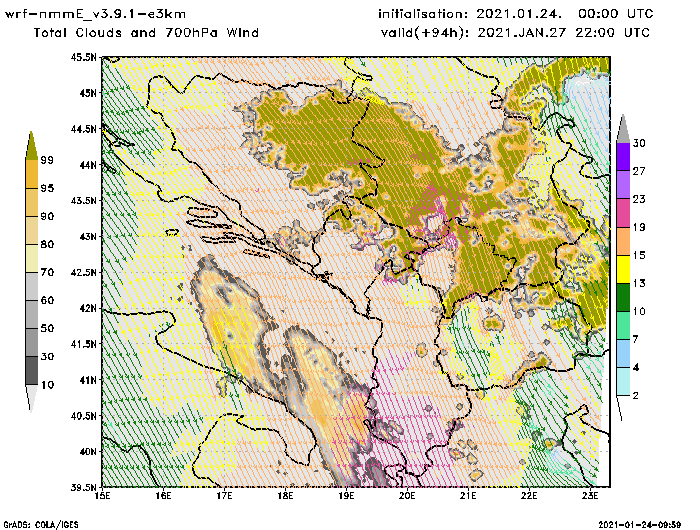Viewport: 700px width, 530px height.
Task: Click the valid time '22:00 UTC'
Action: (x=613, y=33)
